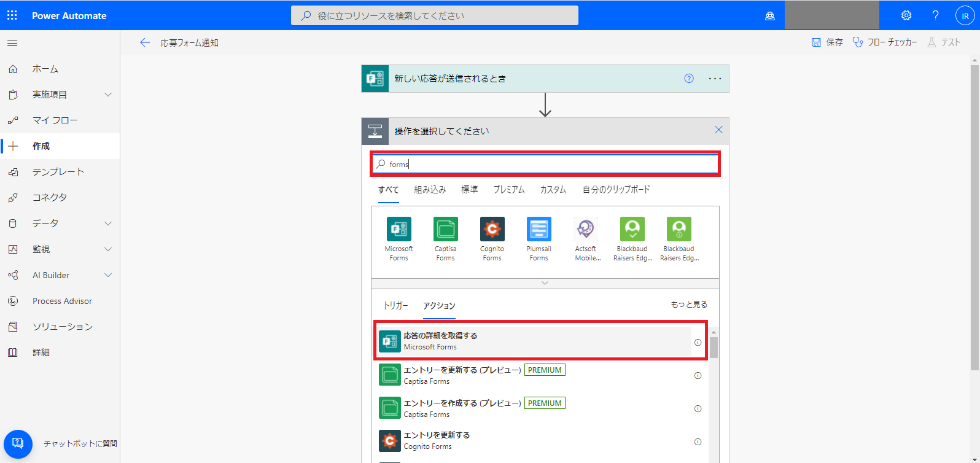Select the 標準 tab

point(470,190)
